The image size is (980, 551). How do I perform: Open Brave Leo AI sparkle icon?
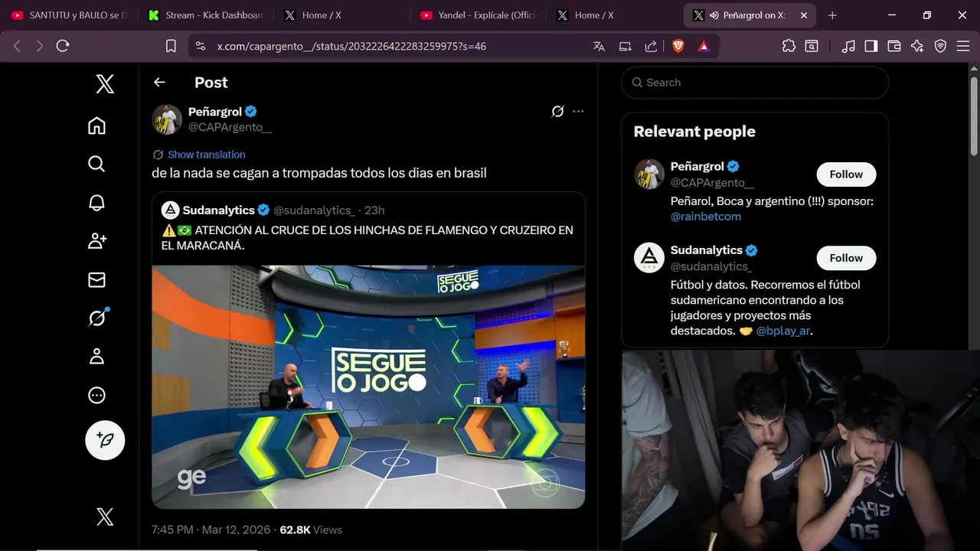coord(917,46)
